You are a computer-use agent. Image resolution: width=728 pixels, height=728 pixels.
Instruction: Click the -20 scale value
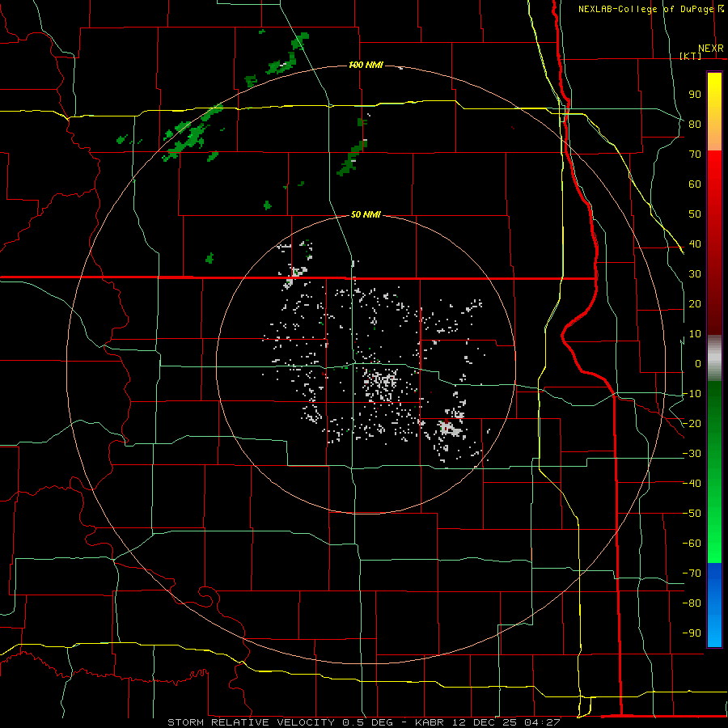(692, 423)
